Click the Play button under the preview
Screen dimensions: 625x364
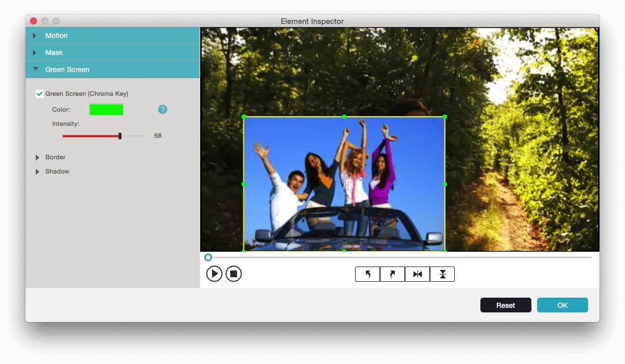click(214, 274)
